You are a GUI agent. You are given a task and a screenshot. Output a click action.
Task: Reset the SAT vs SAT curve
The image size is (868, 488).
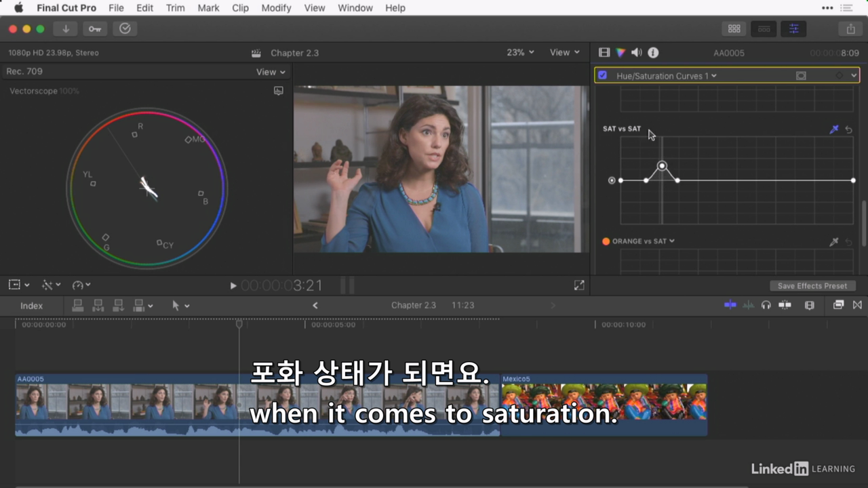point(848,129)
